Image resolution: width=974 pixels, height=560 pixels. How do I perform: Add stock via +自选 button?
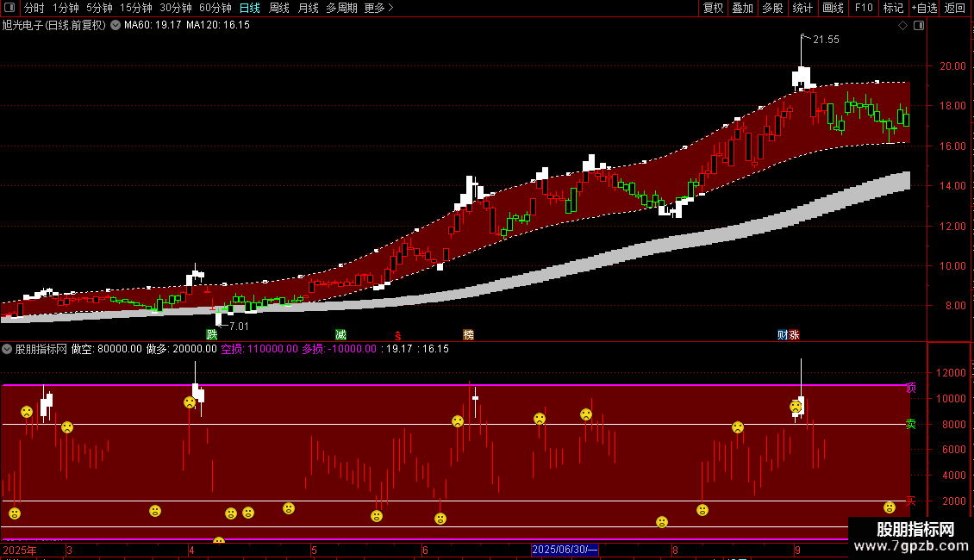[924, 8]
